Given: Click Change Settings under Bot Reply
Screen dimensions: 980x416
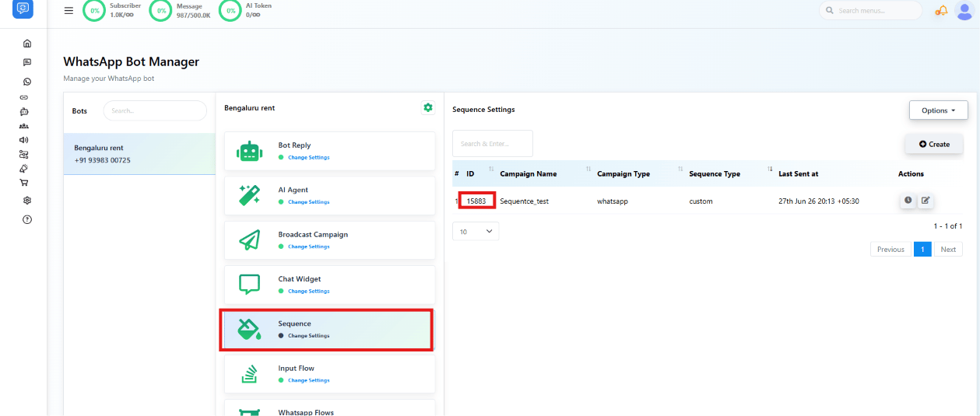Looking at the screenshot, I should coord(308,157).
